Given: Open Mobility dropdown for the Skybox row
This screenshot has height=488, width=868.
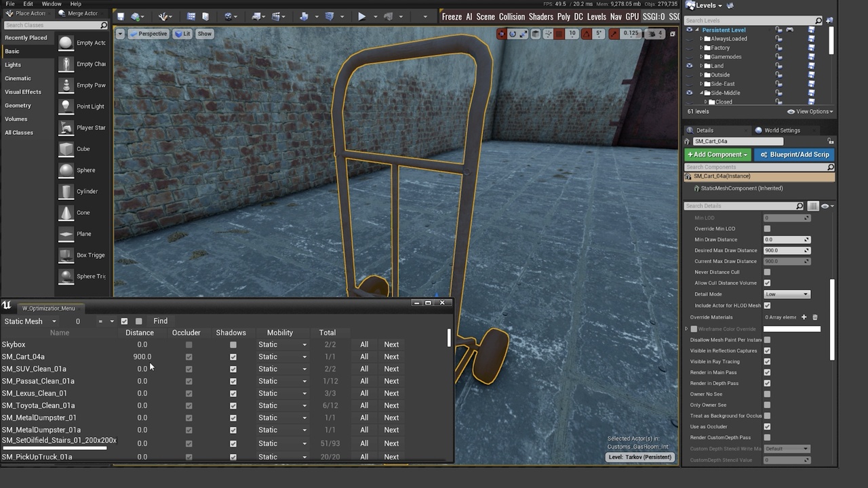Looking at the screenshot, I should pyautogui.click(x=282, y=345).
